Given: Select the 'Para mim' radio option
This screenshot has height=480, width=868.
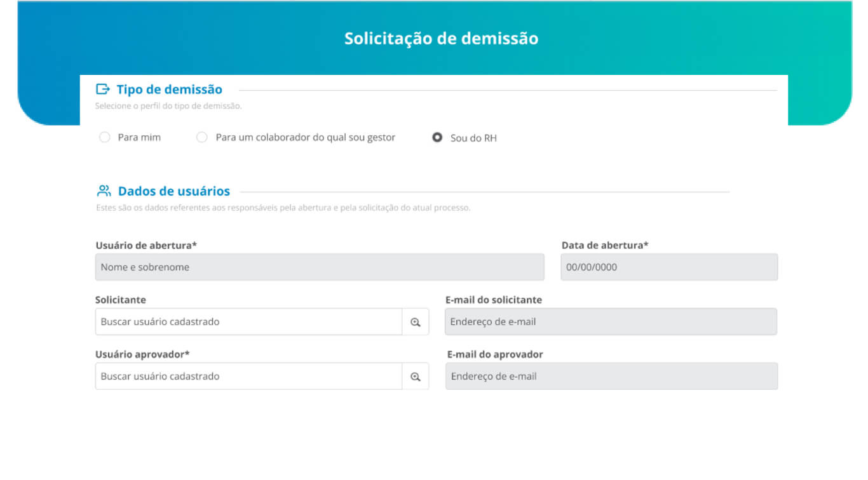Looking at the screenshot, I should tap(105, 137).
